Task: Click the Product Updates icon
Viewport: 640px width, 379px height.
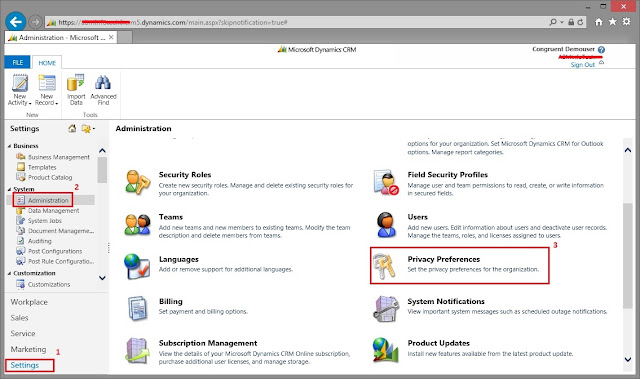Action: pyautogui.click(x=385, y=350)
